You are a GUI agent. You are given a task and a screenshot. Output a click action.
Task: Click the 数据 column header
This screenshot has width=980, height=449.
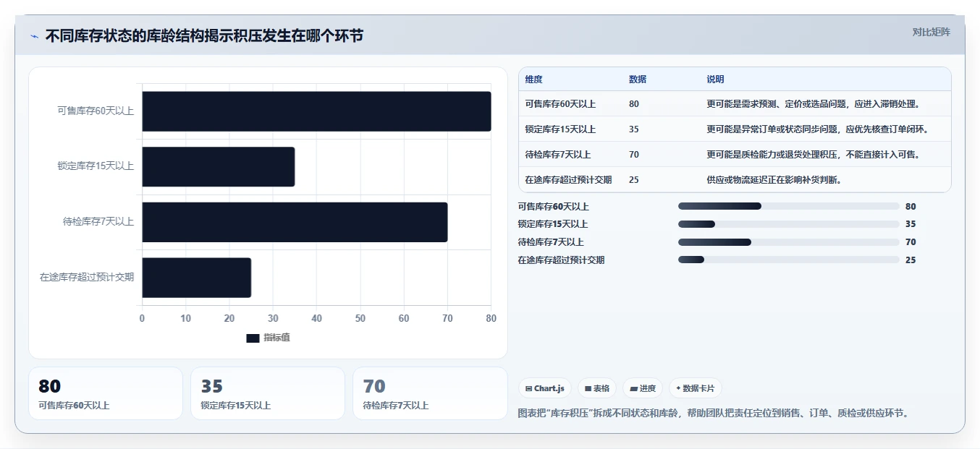[x=638, y=80]
